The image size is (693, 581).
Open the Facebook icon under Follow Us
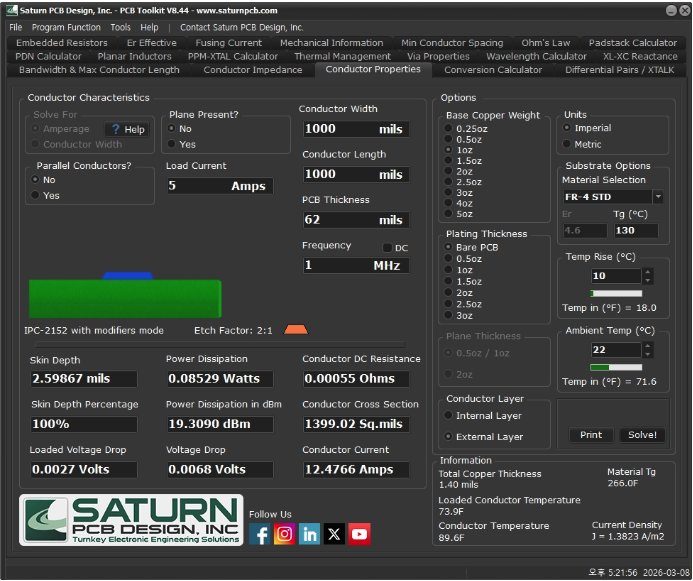click(x=259, y=534)
